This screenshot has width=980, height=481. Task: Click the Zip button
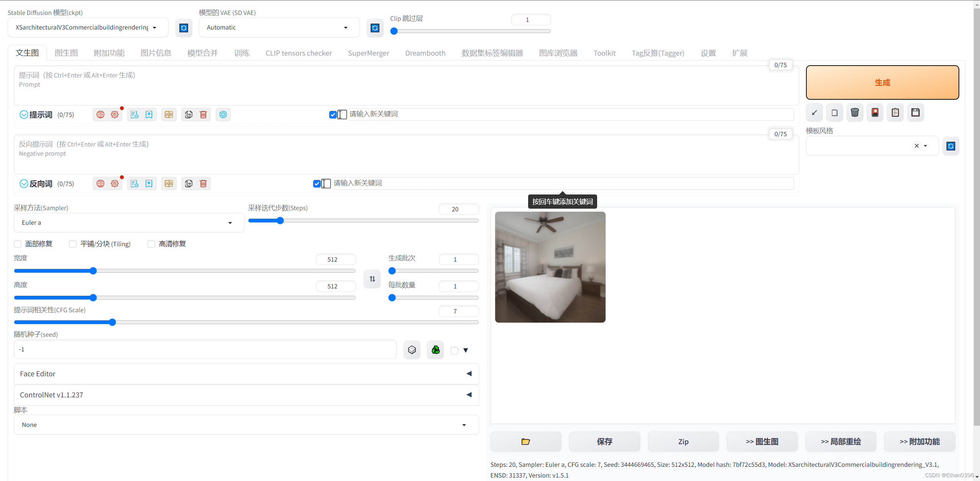[x=683, y=441]
